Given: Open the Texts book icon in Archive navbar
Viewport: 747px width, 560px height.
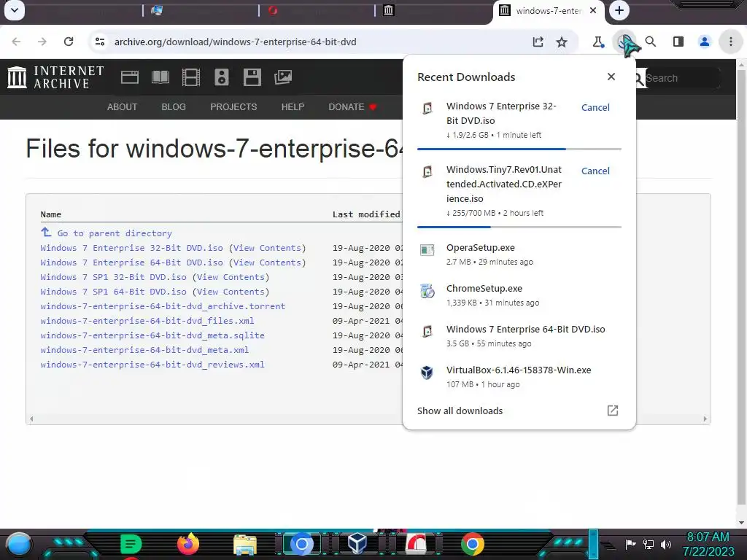Looking at the screenshot, I should click(x=160, y=77).
